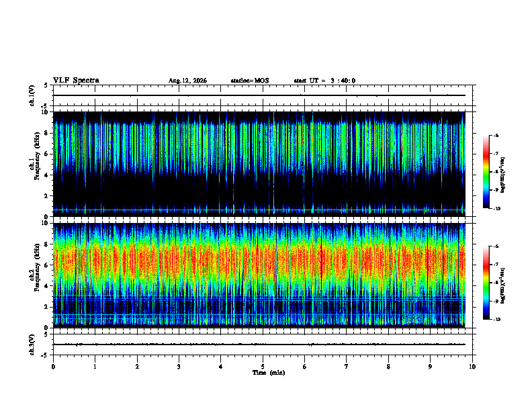
Task: Click the "-5" tick on the ch.3(V) axis
Action: (45, 355)
